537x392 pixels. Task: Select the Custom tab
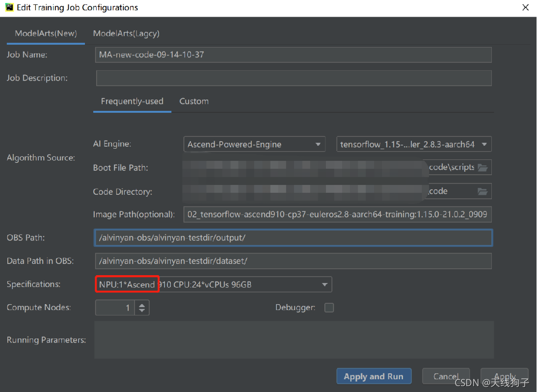click(x=194, y=102)
